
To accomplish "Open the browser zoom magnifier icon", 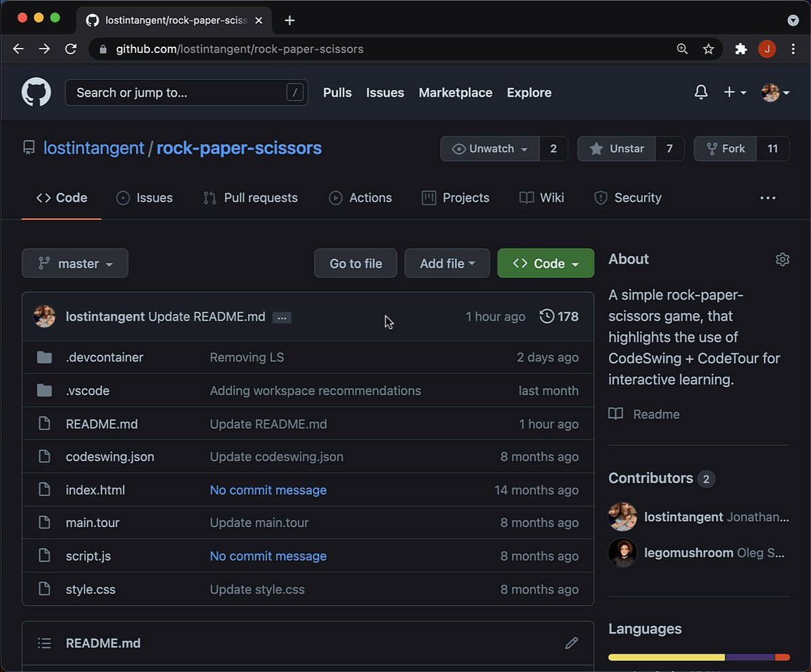I will coord(683,49).
